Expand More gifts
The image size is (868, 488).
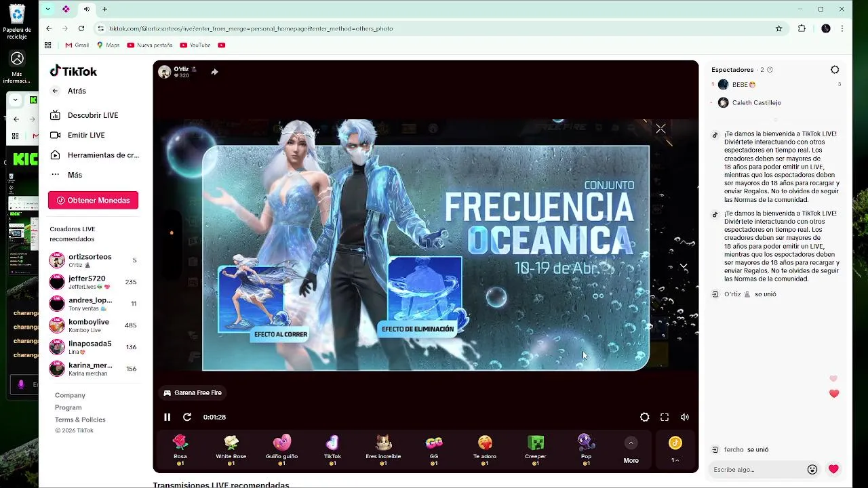[x=631, y=450]
